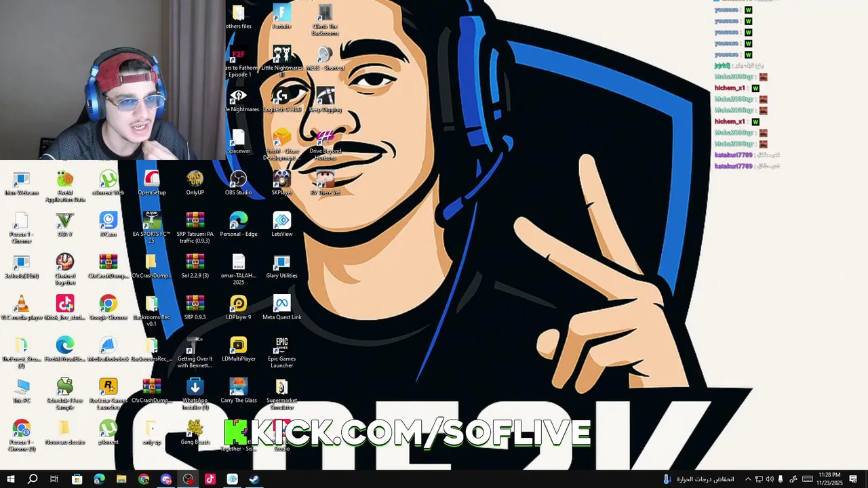This screenshot has width=868, height=488.
Task: Select Epic Games Launcher icon
Action: 282,352
